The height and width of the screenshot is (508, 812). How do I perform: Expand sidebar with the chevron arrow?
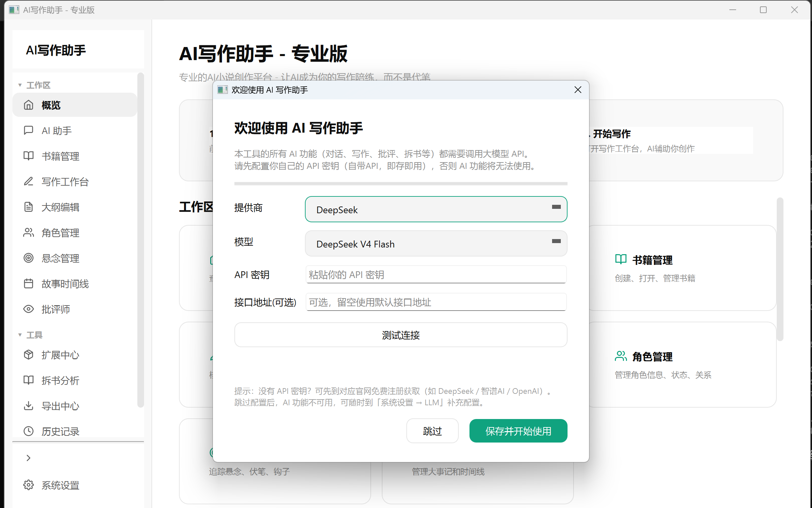coord(29,458)
